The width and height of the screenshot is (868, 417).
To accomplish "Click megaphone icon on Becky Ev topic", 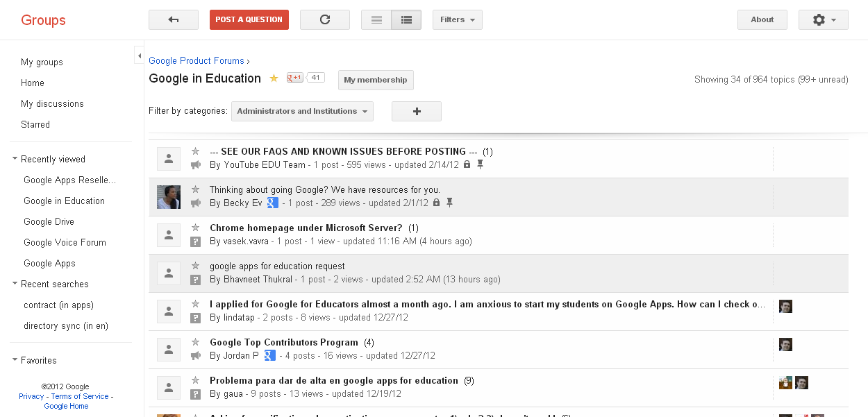I will click(x=196, y=203).
